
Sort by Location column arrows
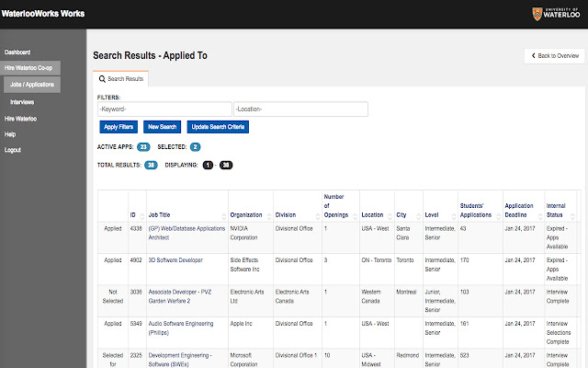(390, 216)
